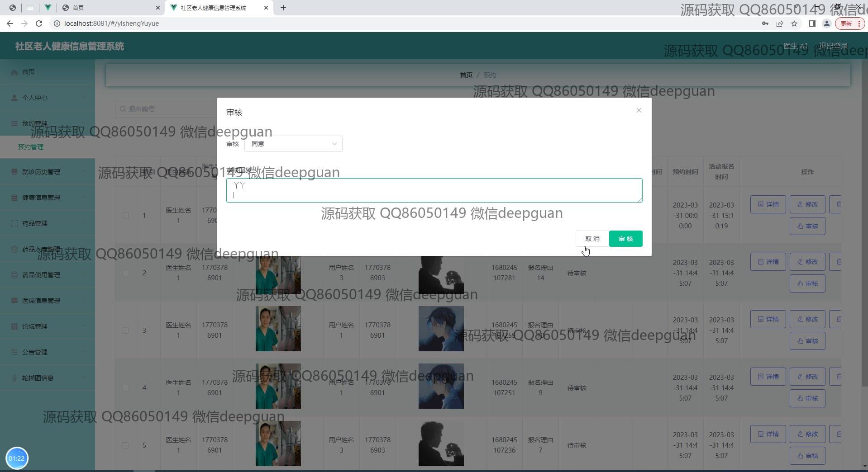Open a new browser tab
The width and height of the screenshot is (868, 472).
tap(283, 8)
